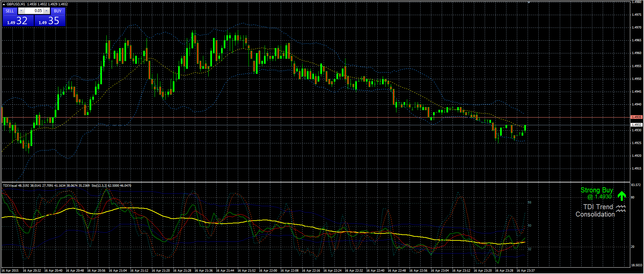The image size is (644, 274).
Task: Increase lot volume with up arrow
Action: click(x=47, y=11)
